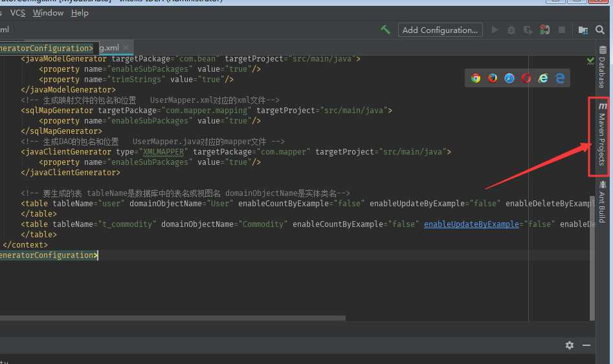Click the Search Everywhere magnifier icon
613x364 pixels.
599,30
